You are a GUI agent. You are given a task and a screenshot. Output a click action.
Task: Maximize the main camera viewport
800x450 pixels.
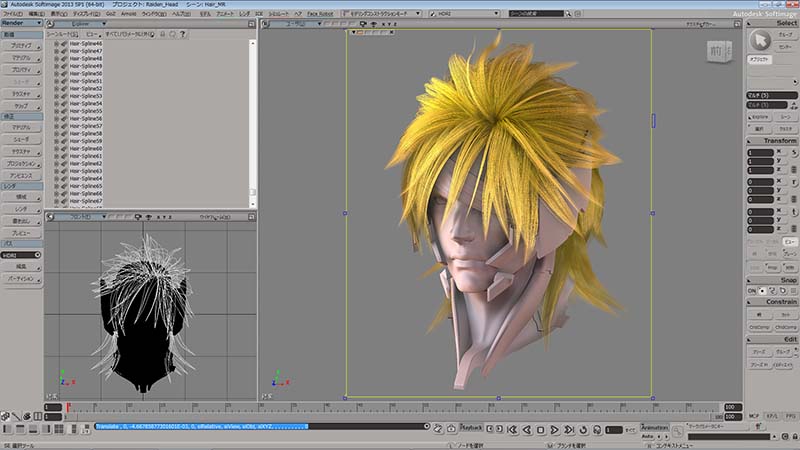point(737,24)
